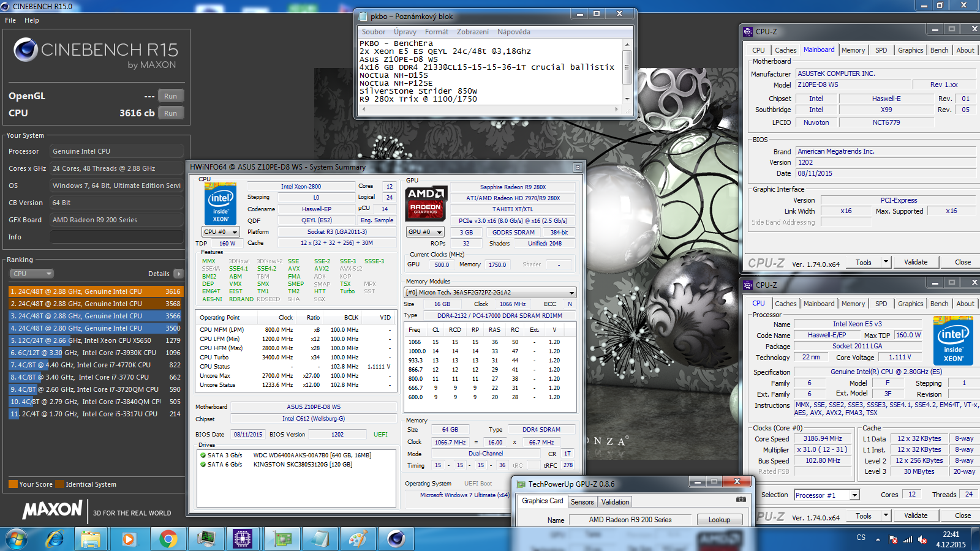Select ranking row 5 Intel Xeon X5650
The height and width of the screenshot is (551, 980).
tap(96, 340)
